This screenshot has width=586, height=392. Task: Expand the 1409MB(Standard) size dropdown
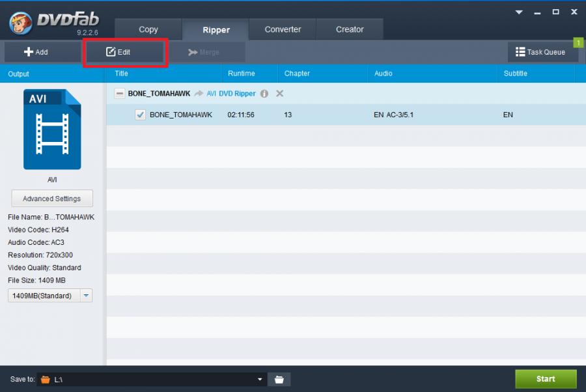(x=87, y=296)
